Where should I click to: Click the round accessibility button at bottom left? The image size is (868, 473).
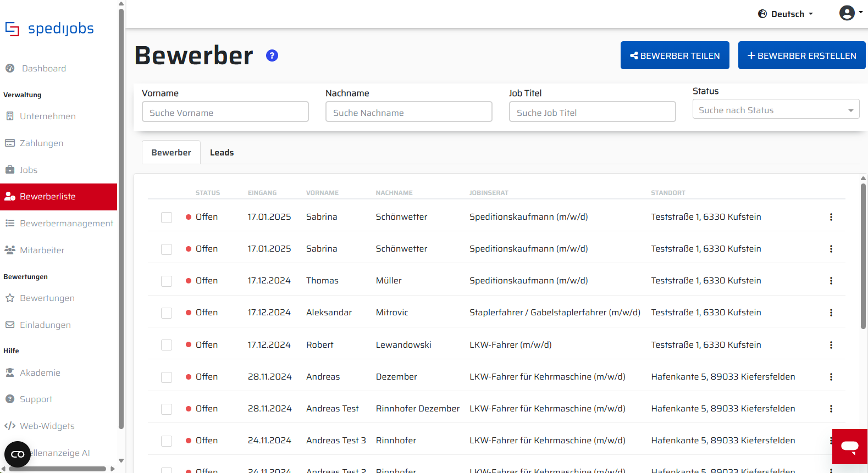pos(18,454)
